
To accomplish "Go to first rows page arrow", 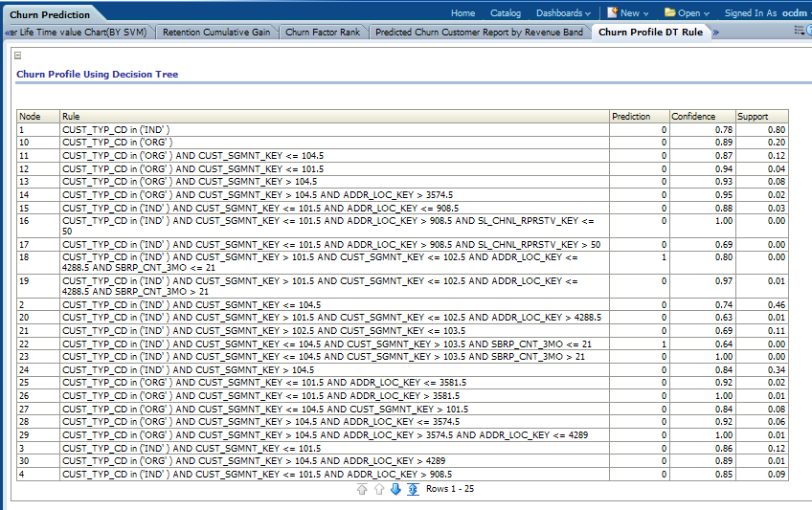I will pos(362,489).
